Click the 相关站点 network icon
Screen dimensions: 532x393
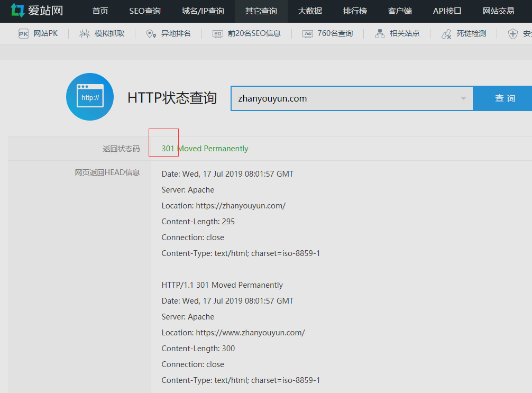(x=380, y=34)
